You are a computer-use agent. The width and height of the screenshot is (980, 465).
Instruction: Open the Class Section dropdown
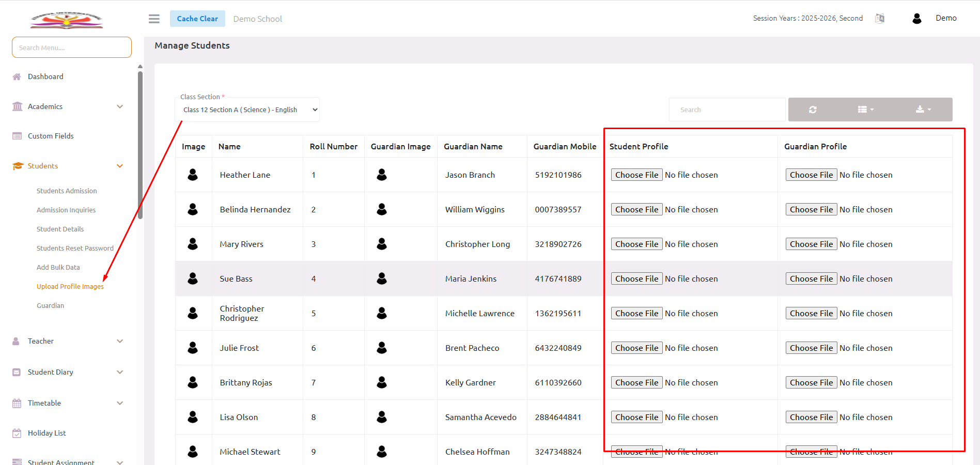coord(247,110)
